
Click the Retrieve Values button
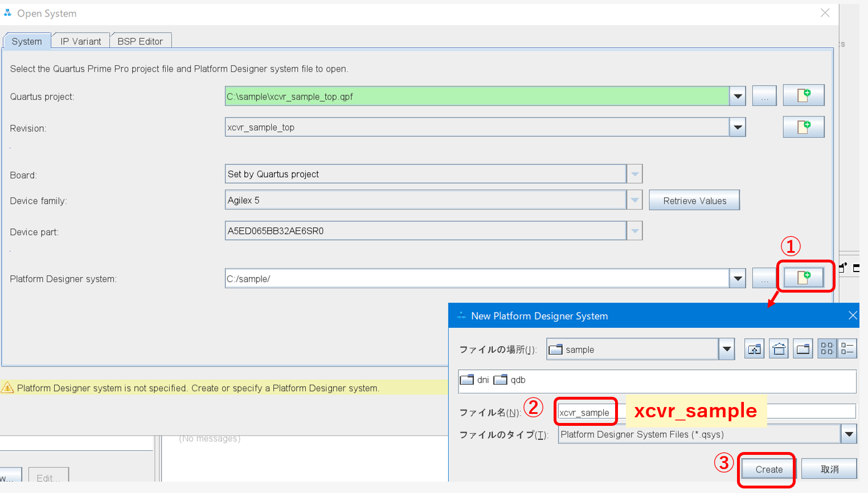pos(694,200)
